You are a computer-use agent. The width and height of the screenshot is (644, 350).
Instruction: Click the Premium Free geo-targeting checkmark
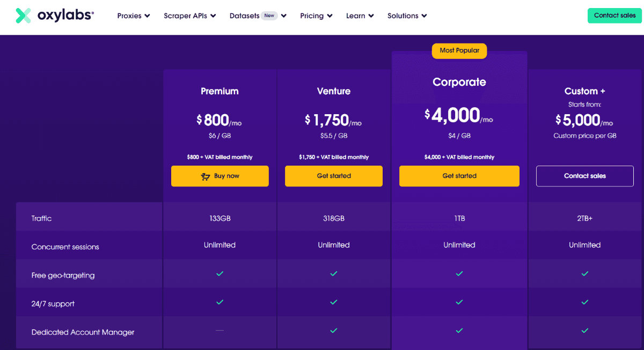coord(219,273)
